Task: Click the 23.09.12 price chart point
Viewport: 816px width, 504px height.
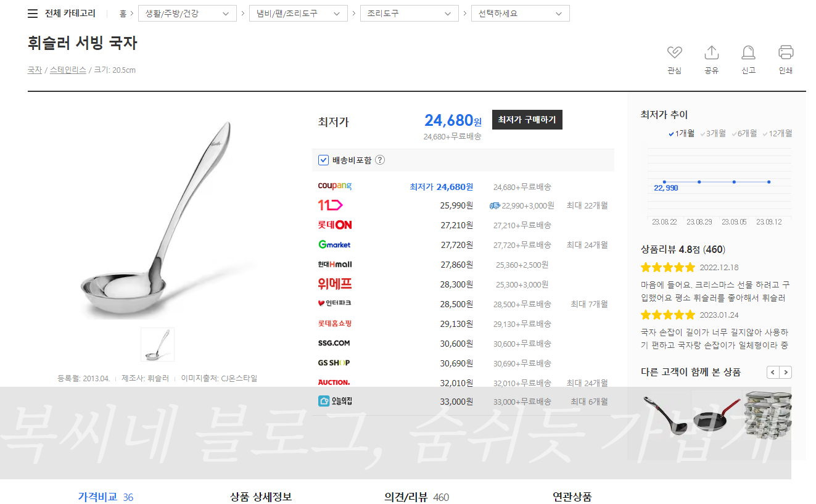Action: point(769,182)
